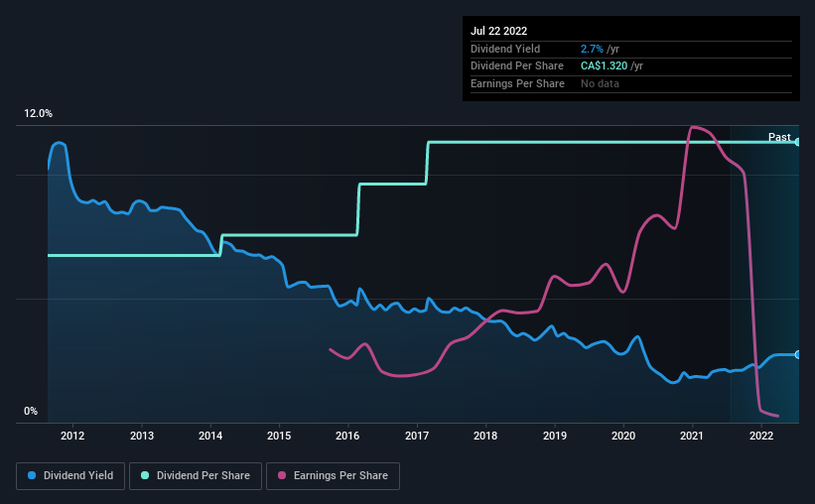Click the 0% y-axis label
The width and height of the screenshot is (815, 504).
31,411
